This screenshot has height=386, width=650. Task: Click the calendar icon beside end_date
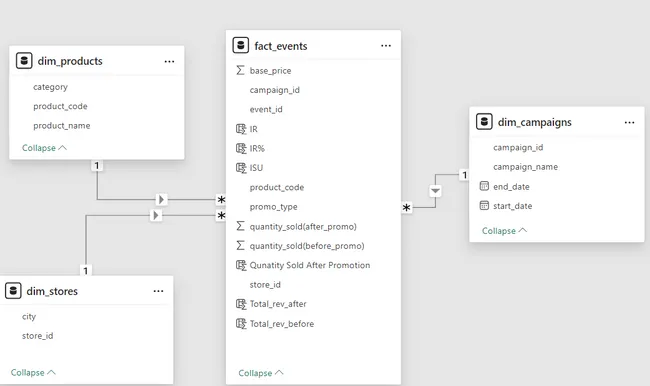coord(484,186)
